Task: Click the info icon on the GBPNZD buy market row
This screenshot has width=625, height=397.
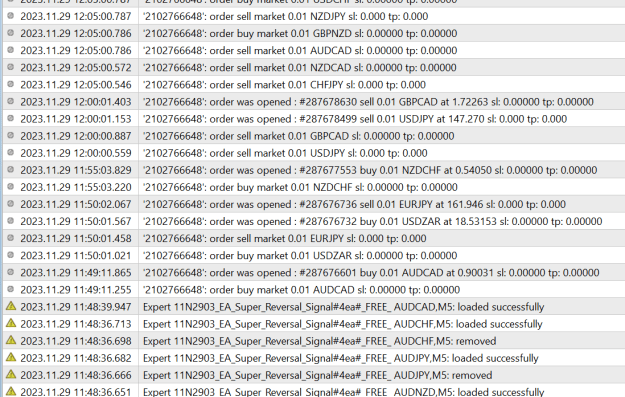Action: pyautogui.click(x=11, y=33)
